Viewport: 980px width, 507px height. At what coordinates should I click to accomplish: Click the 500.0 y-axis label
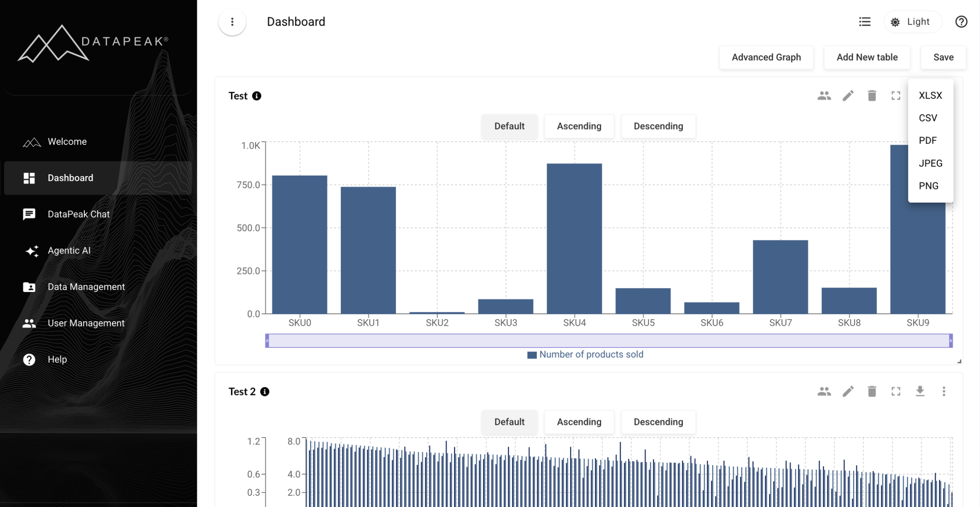[248, 228]
